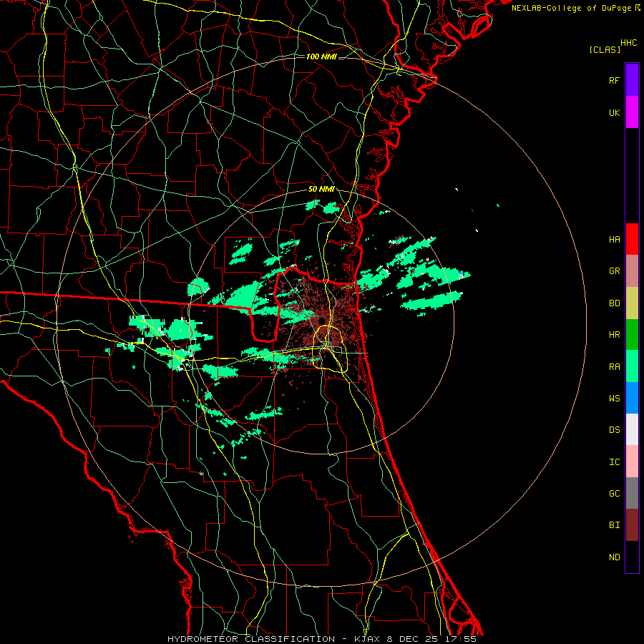Click the KJAX radar site center dot
The height and width of the screenshot is (644, 644).
coord(321,321)
